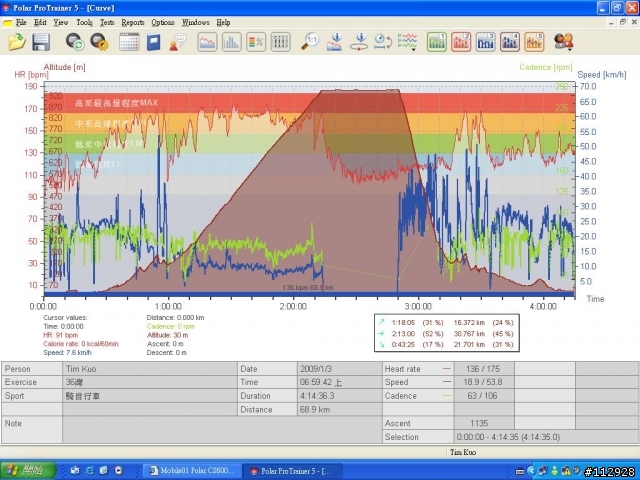Open the blue training book icon
The image size is (640, 480).
153,42
